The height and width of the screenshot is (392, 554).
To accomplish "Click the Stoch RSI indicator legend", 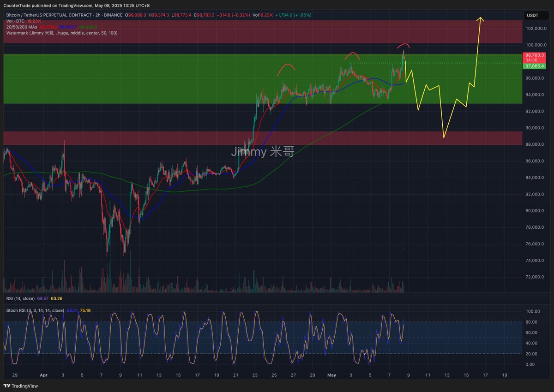I will [x=35, y=310].
